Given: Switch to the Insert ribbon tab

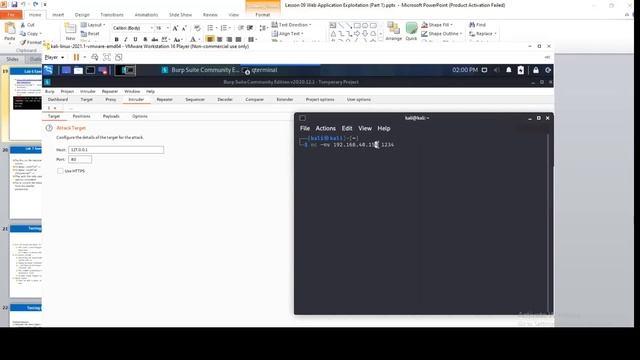Looking at the screenshot, I should [x=58, y=15].
